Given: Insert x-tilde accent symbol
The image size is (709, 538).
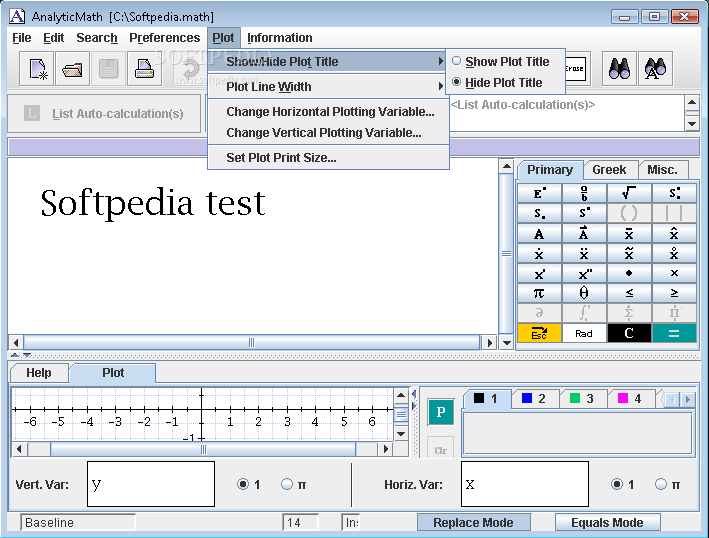Looking at the screenshot, I should click(x=629, y=253).
